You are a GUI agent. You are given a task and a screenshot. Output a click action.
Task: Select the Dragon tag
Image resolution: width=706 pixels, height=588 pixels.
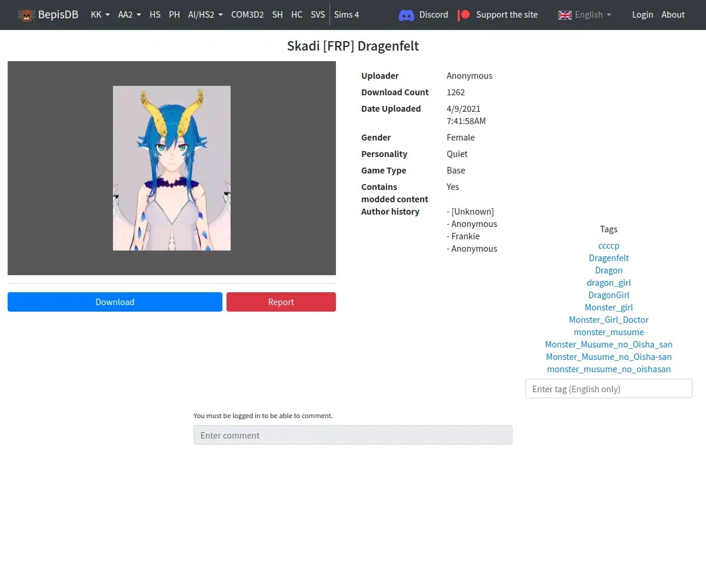click(x=609, y=270)
